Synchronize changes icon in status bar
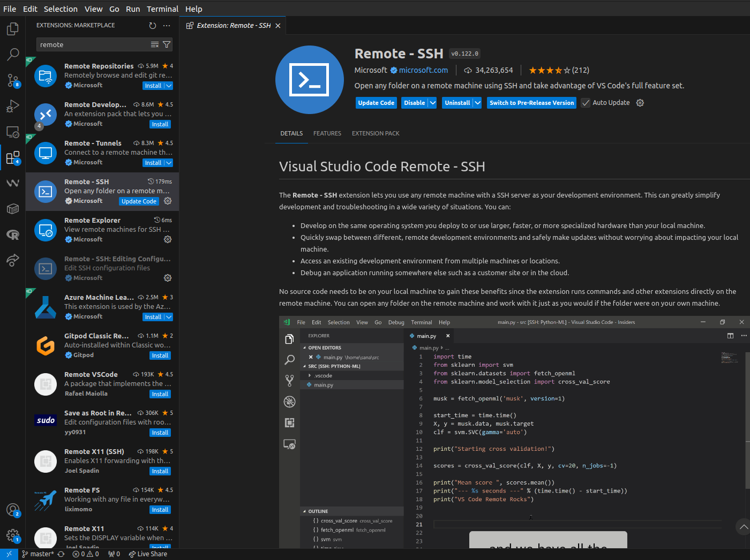The height and width of the screenshot is (560, 750). 61,554
